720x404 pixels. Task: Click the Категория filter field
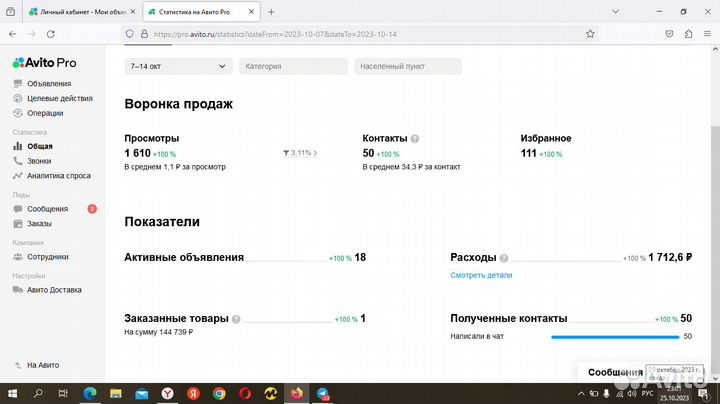pos(293,66)
